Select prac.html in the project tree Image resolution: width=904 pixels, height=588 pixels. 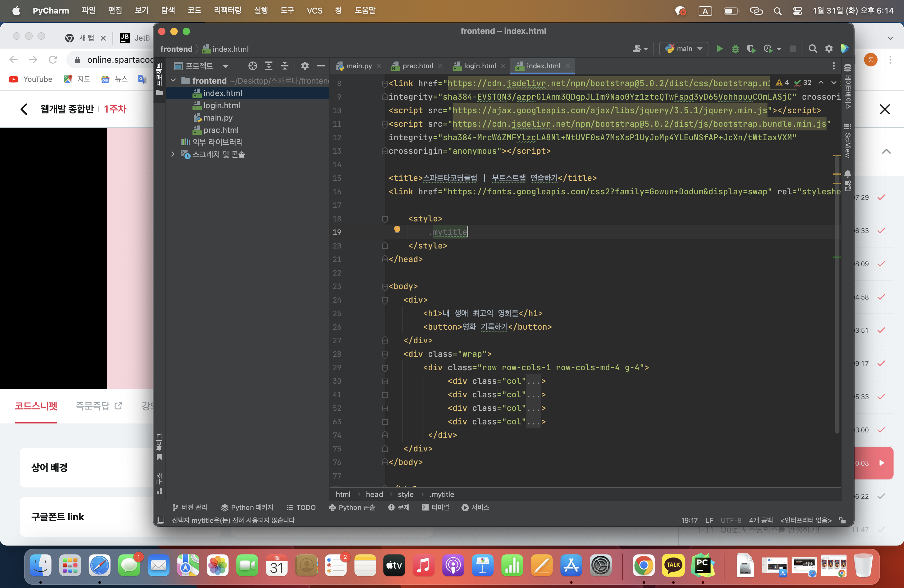(x=221, y=130)
